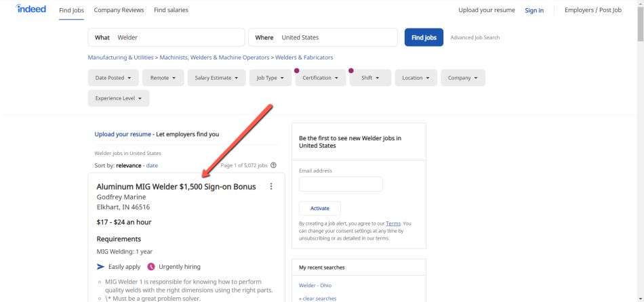
Task: Open the Remote filter dropdown
Action: click(163, 78)
